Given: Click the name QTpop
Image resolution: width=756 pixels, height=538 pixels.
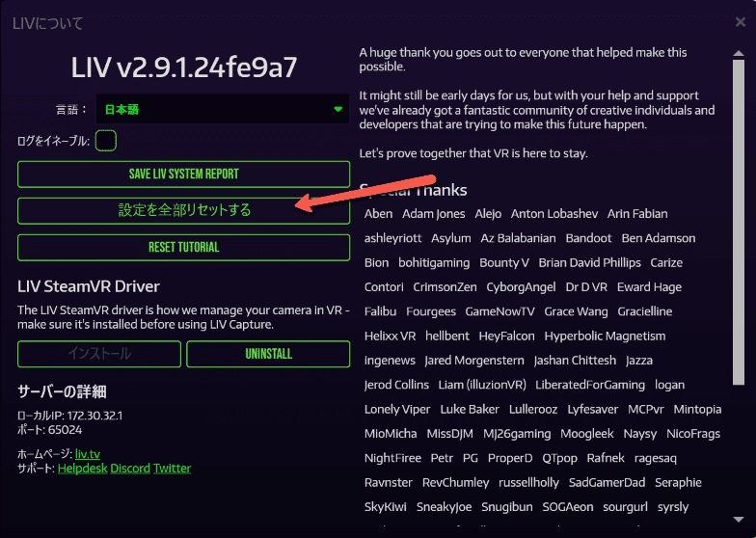Looking at the screenshot, I should click(559, 458).
